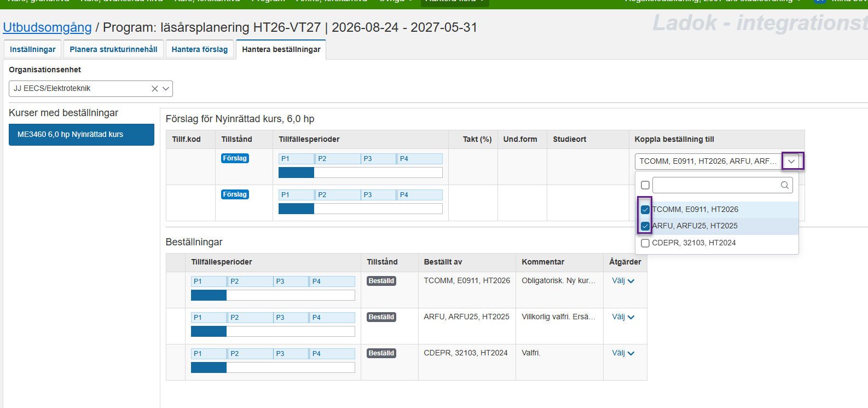Viewport: 868px width, 408px height.
Task: Follow the Utbudsomgång breadcrumb link
Action: (x=48, y=27)
